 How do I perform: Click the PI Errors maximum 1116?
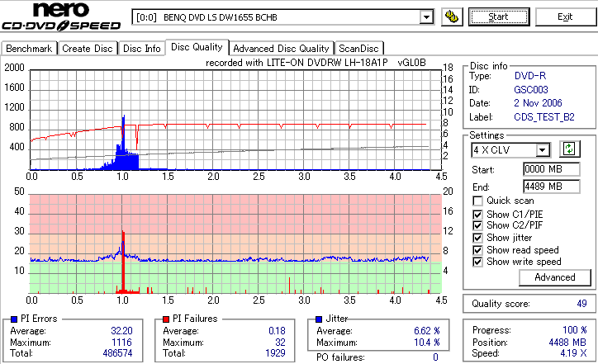click(x=121, y=343)
